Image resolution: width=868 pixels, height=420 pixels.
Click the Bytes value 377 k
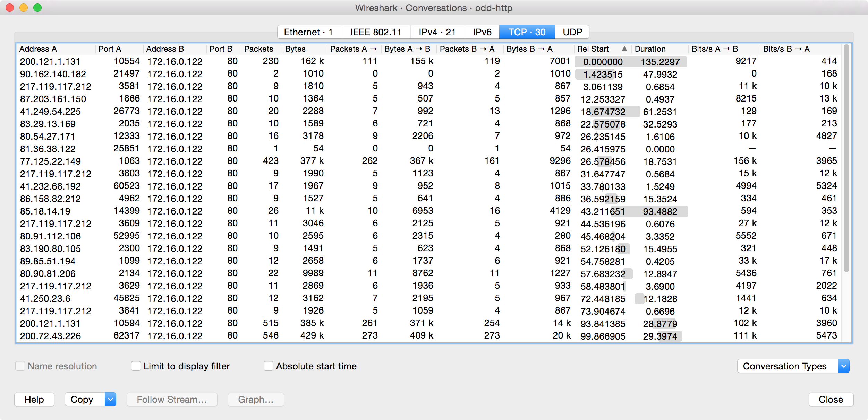(312, 161)
